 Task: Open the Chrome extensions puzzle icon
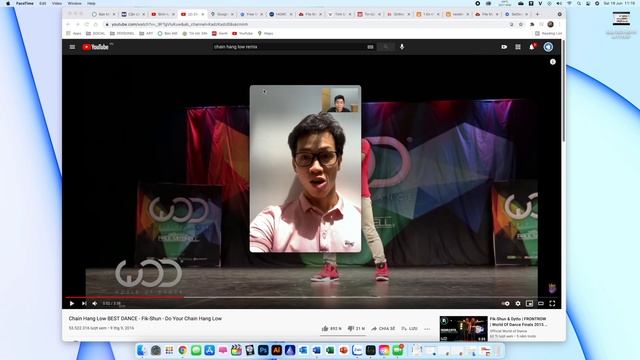coord(532,24)
